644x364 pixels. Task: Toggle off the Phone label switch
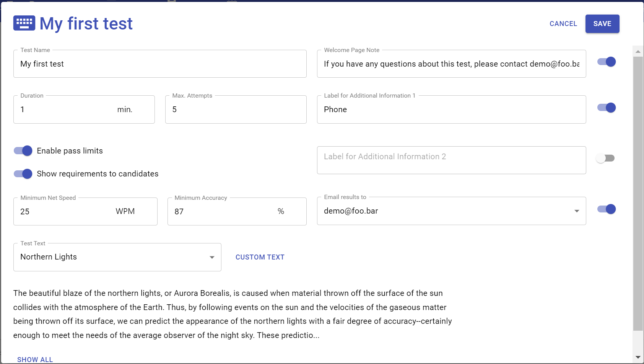click(606, 108)
